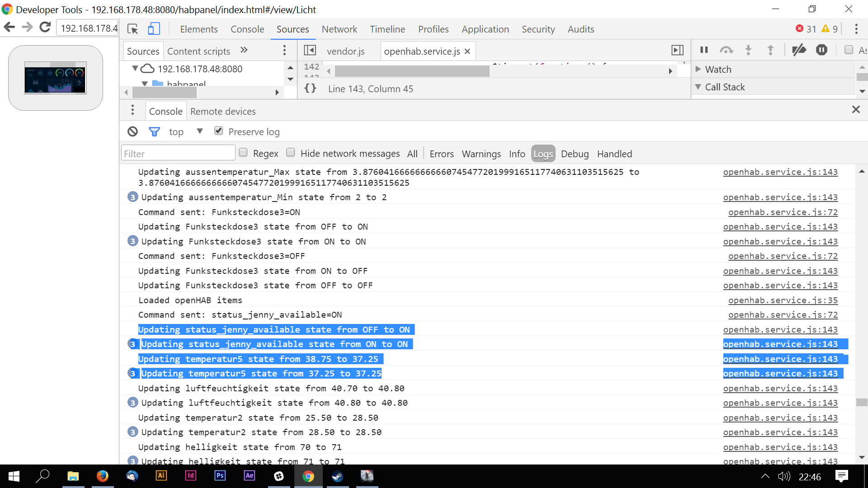The height and width of the screenshot is (488, 868).
Task: Toggle pause on exceptions
Action: click(x=821, y=50)
